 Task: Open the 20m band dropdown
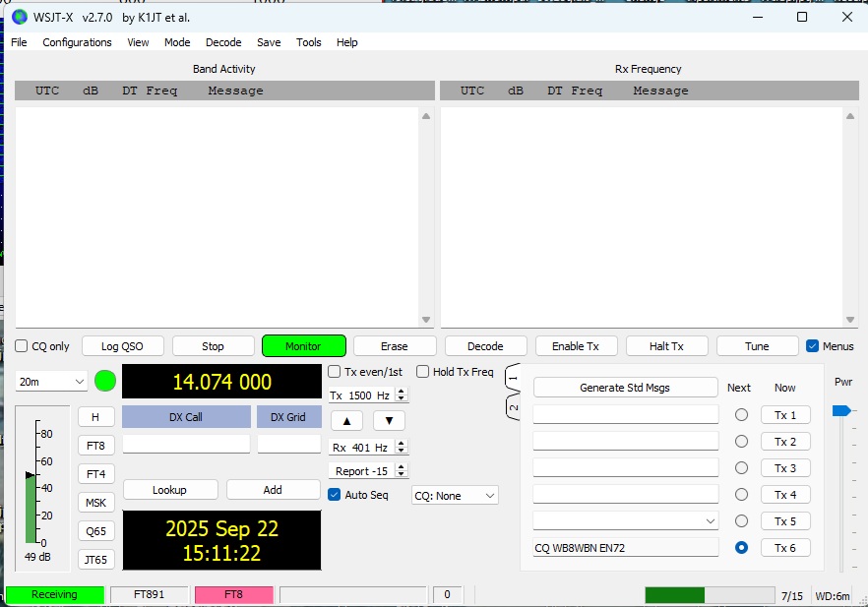pos(51,382)
